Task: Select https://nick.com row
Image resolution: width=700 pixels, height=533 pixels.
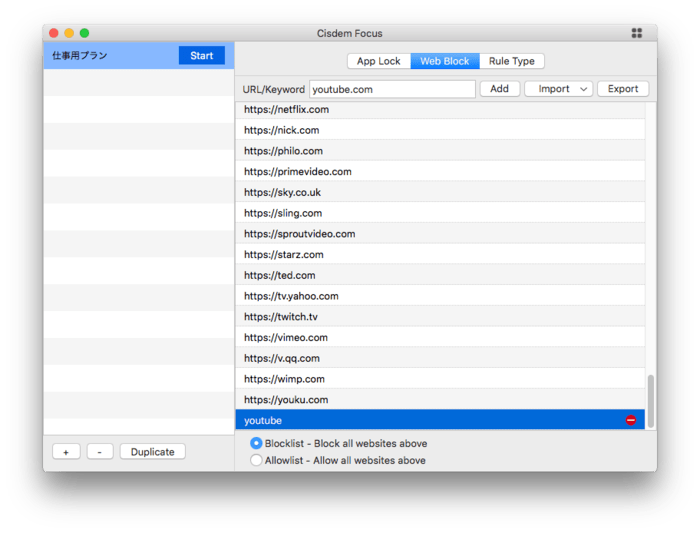Action: (x=440, y=130)
